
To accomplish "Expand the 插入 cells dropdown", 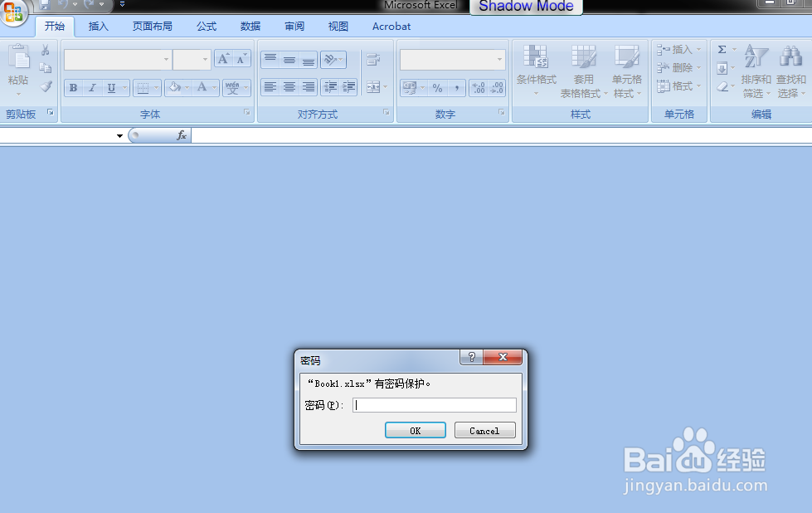I will pos(699,49).
